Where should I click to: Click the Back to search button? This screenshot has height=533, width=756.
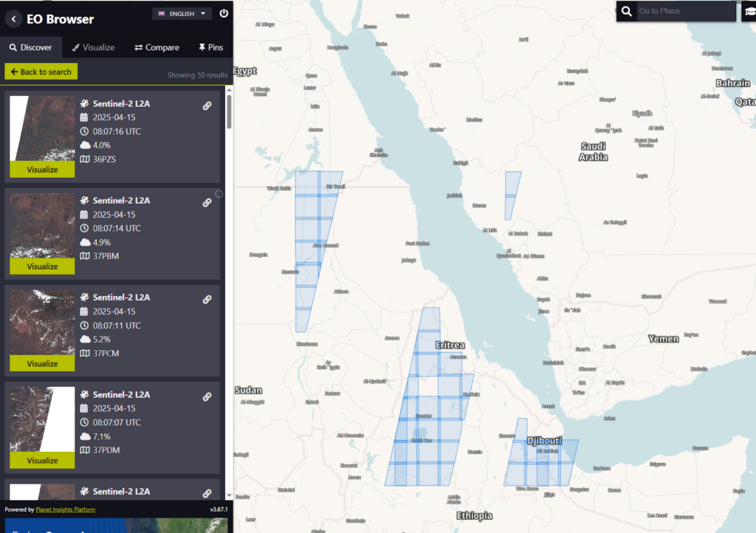pyautogui.click(x=41, y=72)
